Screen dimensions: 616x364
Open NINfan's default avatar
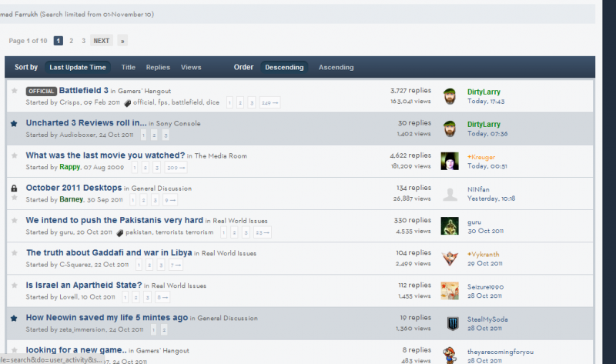tap(450, 194)
